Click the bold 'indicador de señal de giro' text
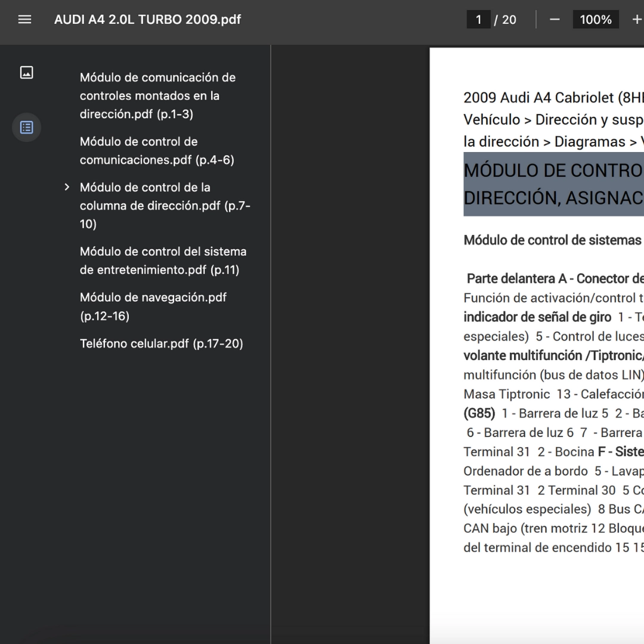644x644 pixels. click(537, 317)
